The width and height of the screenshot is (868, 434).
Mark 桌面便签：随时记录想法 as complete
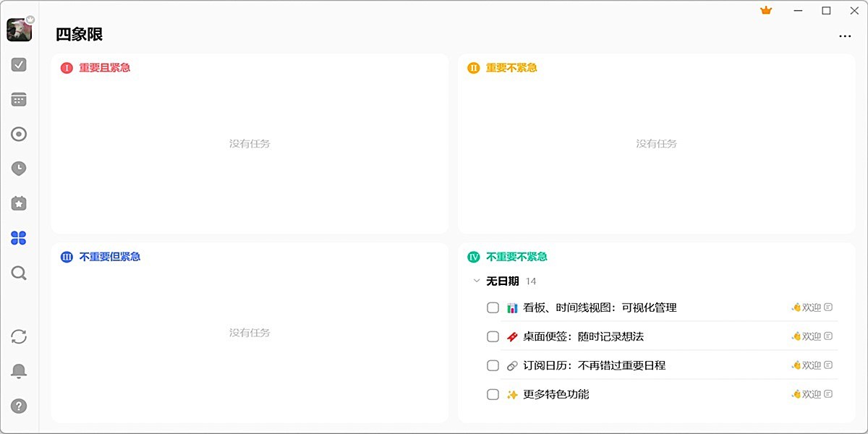click(x=493, y=336)
